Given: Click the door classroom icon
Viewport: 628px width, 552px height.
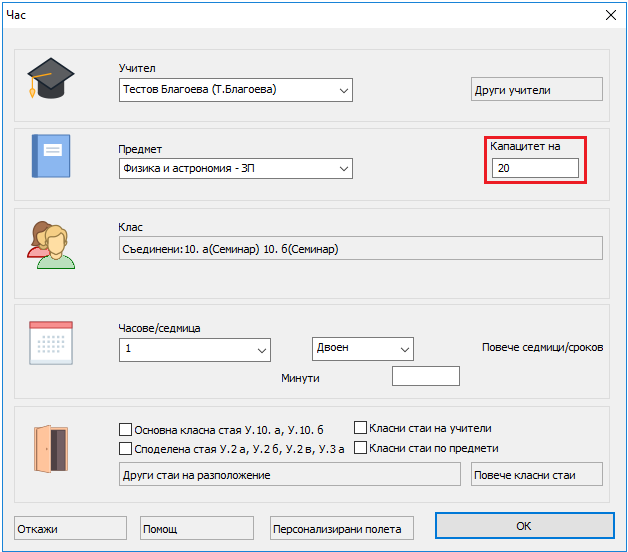Looking at the screenshot, I should pyautogui.click(x=50, y=447).
